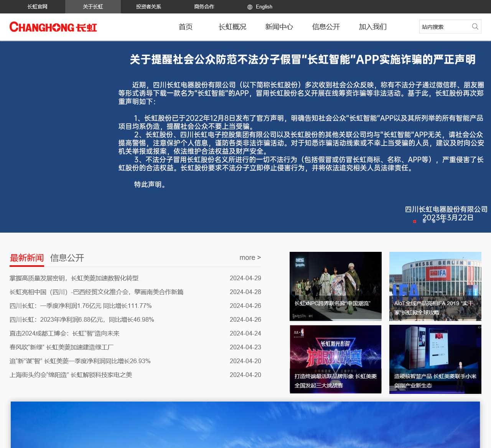Open the 长虹xNPC跨界联名 thumbnail
The height and width of the screenshot is (448, 491).
click(x=336, y=286)
